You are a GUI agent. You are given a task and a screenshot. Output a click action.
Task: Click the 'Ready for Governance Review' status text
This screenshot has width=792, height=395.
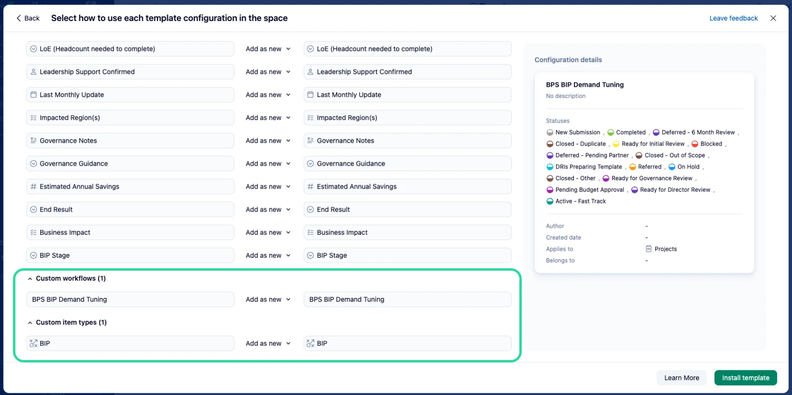652,178
